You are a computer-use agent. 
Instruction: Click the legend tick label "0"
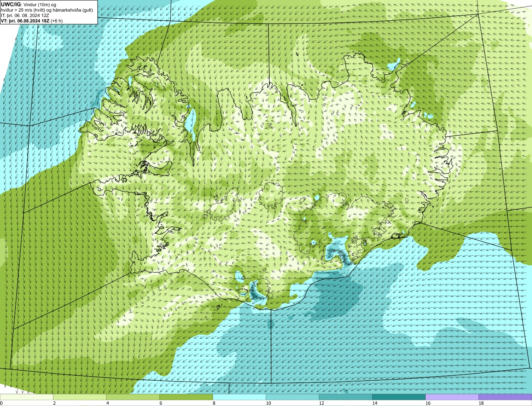coord(1,403)
